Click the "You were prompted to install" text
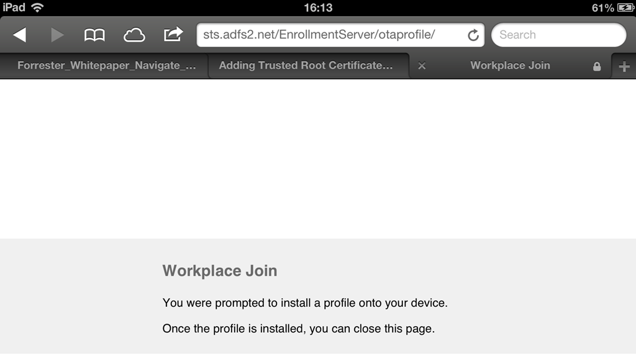 (305, 303)
